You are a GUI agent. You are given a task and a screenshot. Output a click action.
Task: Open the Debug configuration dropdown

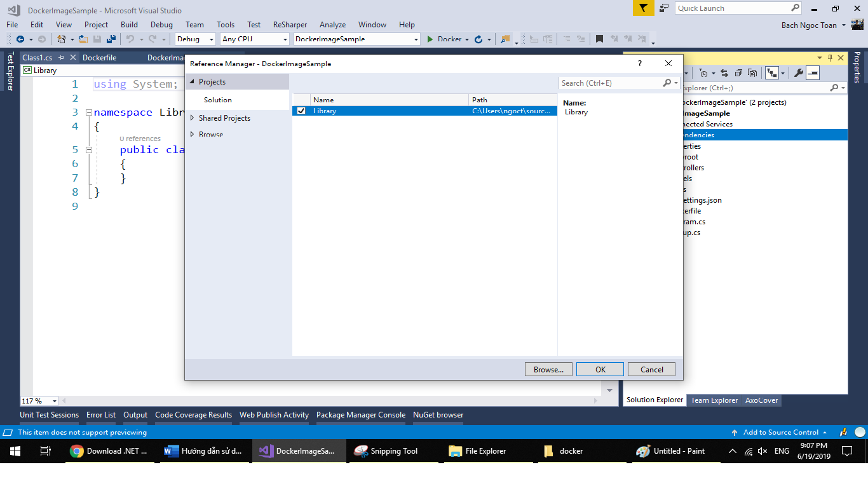point(196,39)
